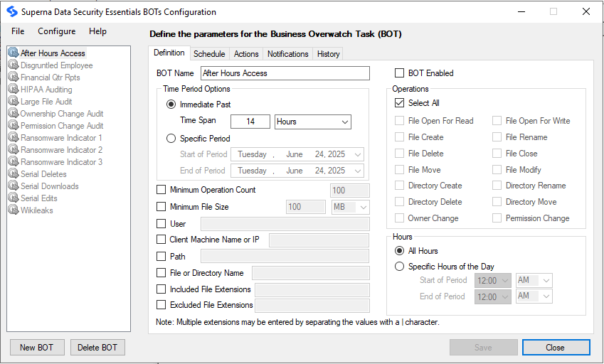Screen dimensions: 604x364
Task: Click the Permission Change Audit BOT icon
Action: coord(14,125)
